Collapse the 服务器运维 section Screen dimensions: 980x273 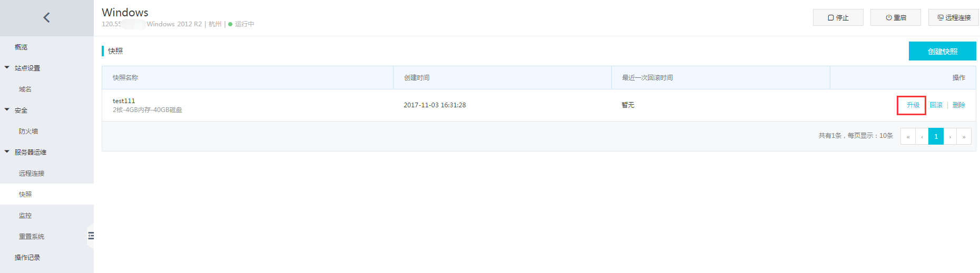click(7, 152)
